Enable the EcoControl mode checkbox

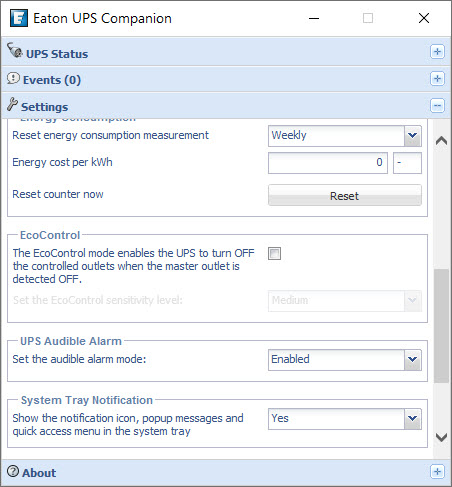click(274, 253)
